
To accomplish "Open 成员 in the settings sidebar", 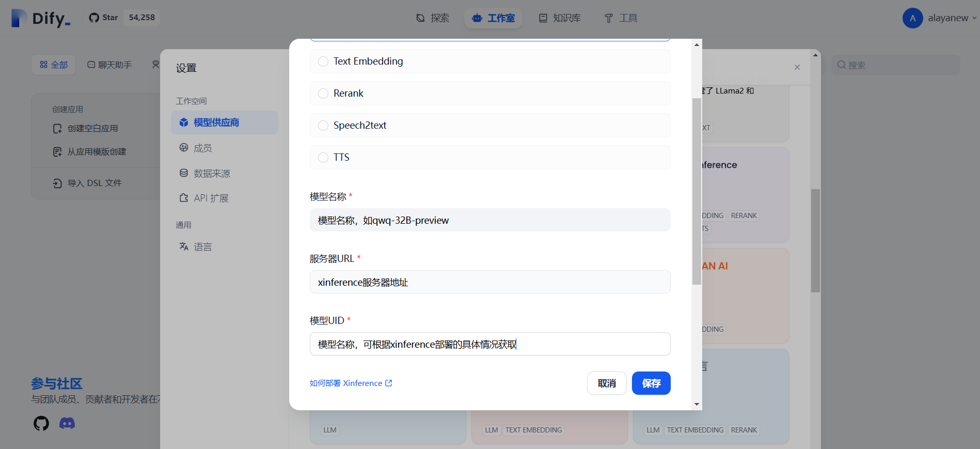I will 202,148.
